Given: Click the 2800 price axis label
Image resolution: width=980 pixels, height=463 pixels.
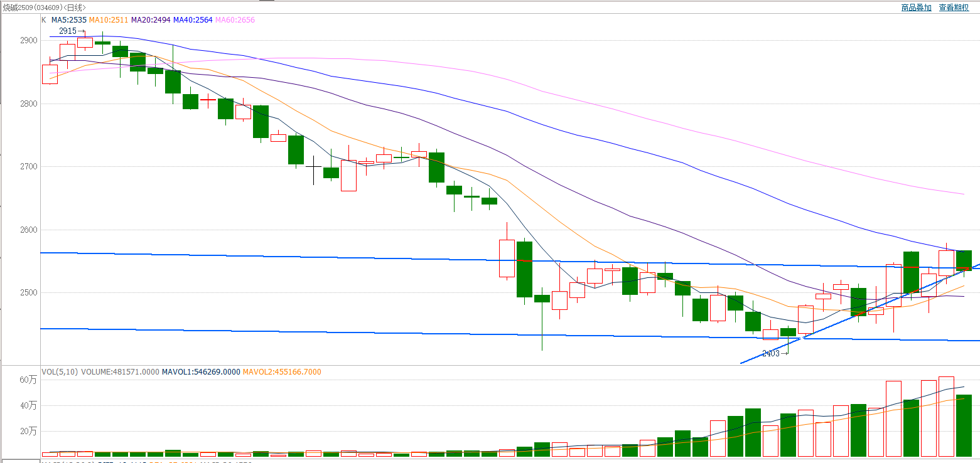Looking at the screenshot, I should click(x=29, y=104).
